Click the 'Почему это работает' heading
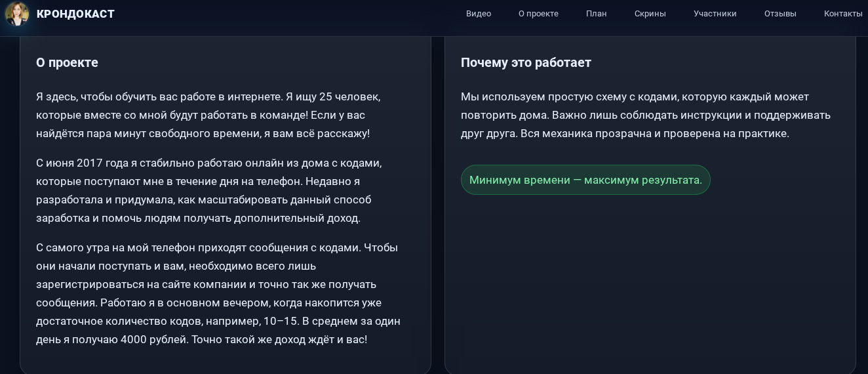This screenshot has width=868, height=374. (x=526, y=62)
